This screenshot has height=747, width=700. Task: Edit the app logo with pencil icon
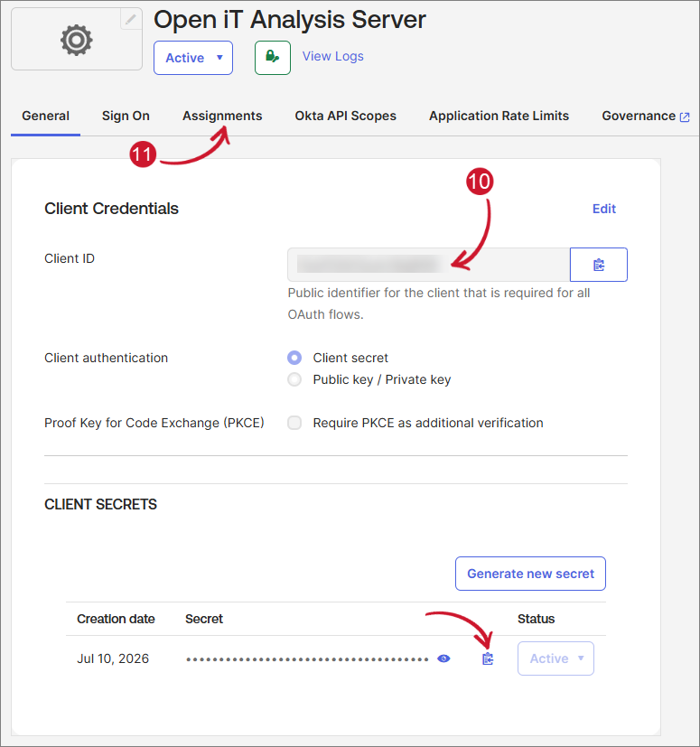click(x=131, y=20)
